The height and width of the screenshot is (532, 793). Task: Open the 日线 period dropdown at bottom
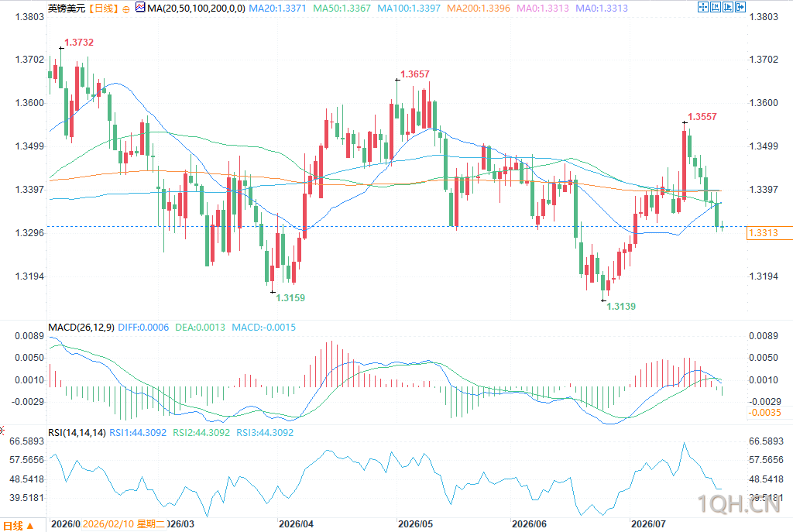tap(19, 526)
